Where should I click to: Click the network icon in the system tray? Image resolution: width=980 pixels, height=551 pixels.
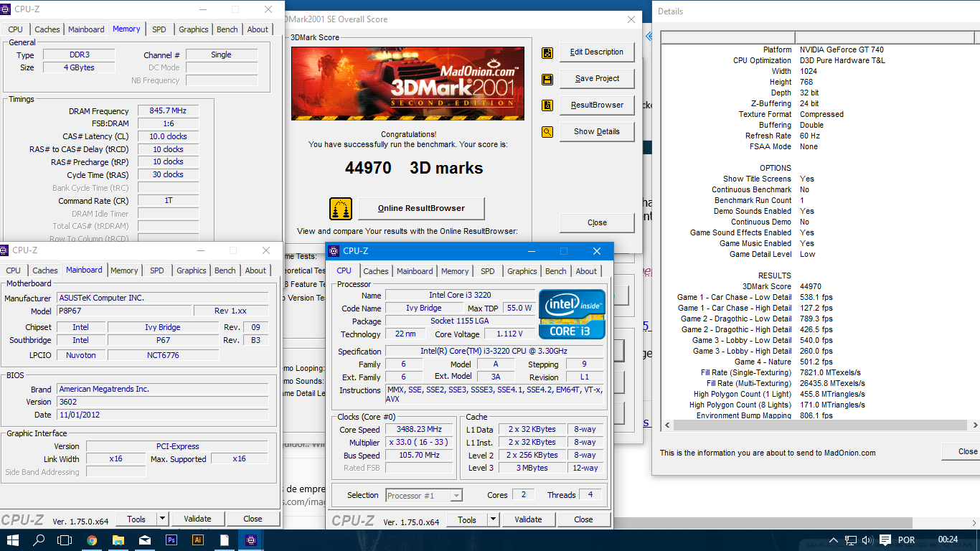[x=851, y=540]
